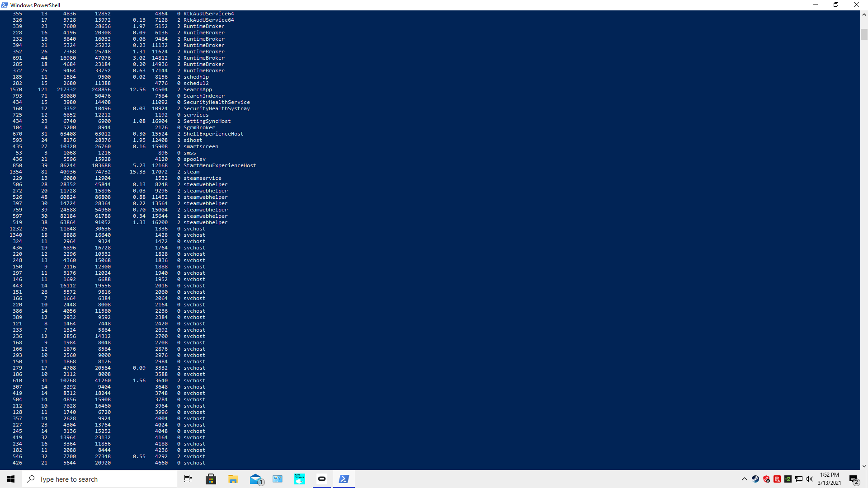This screenshot has width=868, height=488.
Task: Click CPU value 12.56 in SearchApp row
Action: coord(137,89)
